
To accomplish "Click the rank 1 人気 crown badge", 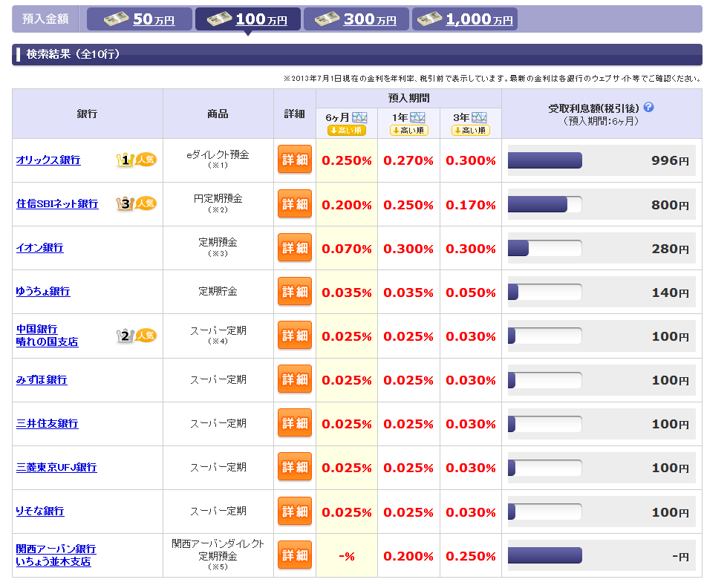I will (136, 160).
